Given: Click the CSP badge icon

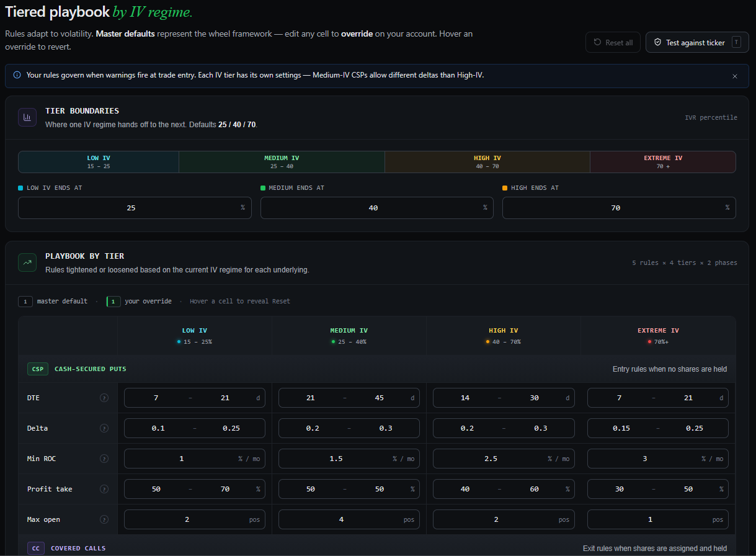Looking at the screenshot, I should tap(38, 369).
